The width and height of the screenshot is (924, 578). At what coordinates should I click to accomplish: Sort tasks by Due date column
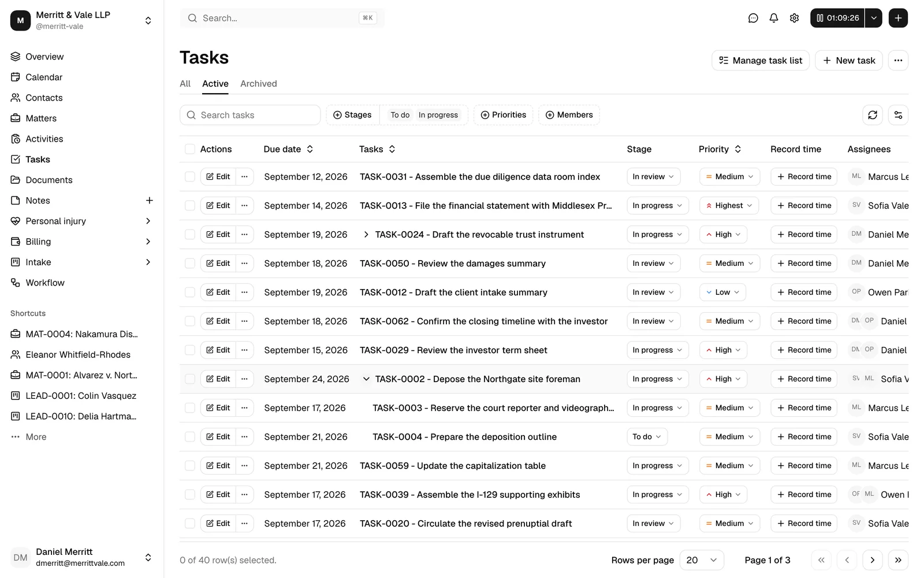point(288,149)
